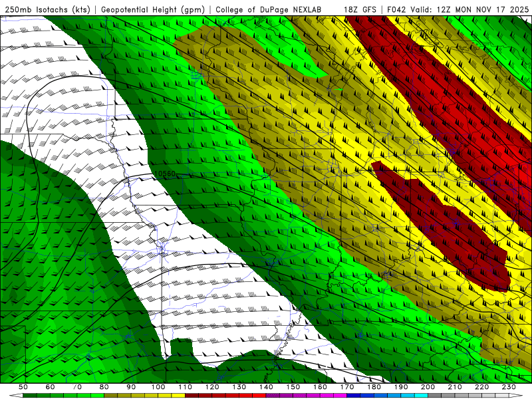Click the 'F042' forecast hour text
Screen dimensions: 532x399
point(397,9)
